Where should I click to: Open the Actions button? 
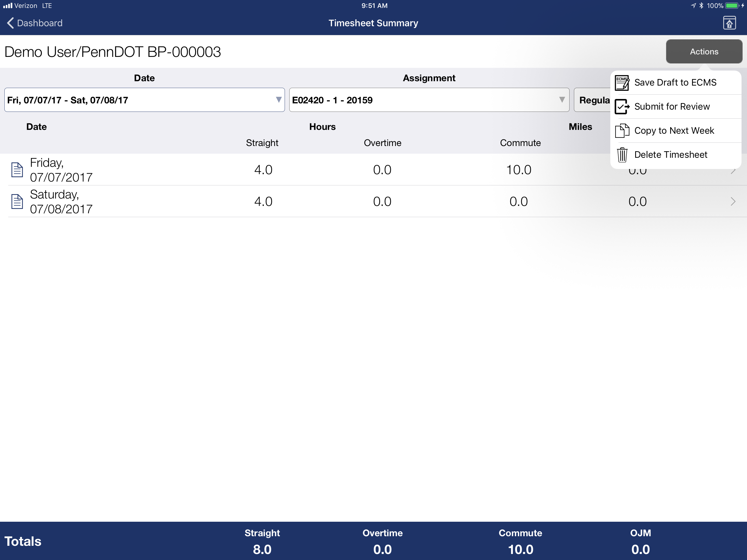pos(704,51)
